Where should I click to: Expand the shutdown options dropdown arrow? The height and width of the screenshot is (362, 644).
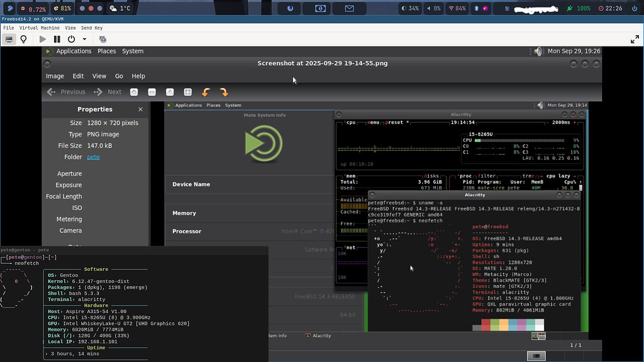point(84,39)
